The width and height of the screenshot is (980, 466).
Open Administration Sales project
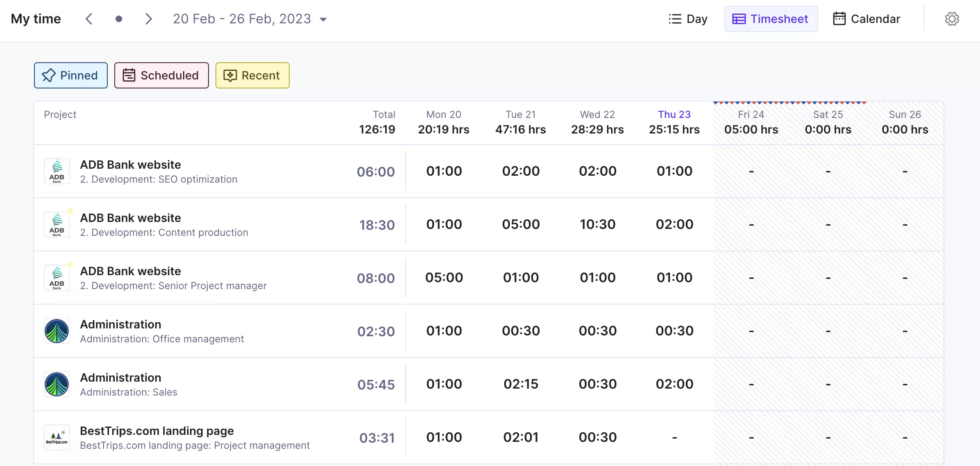pyautogui.click(x=129, y=385)
